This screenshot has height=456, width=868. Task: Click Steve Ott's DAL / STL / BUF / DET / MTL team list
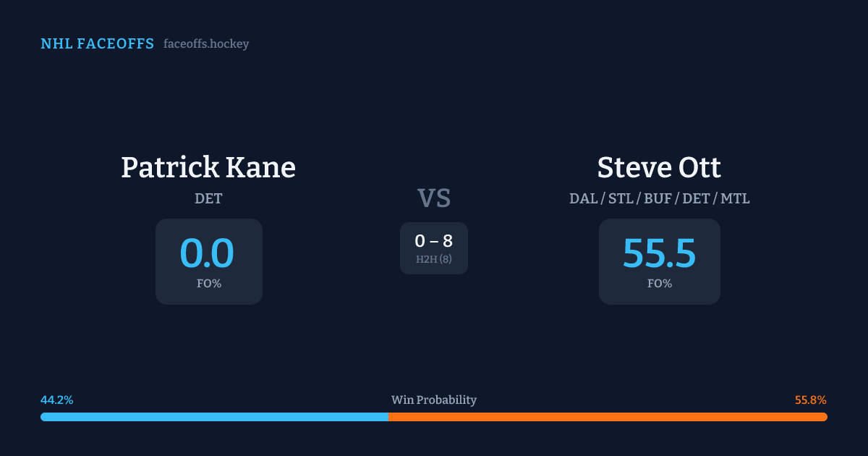(659, 198)
